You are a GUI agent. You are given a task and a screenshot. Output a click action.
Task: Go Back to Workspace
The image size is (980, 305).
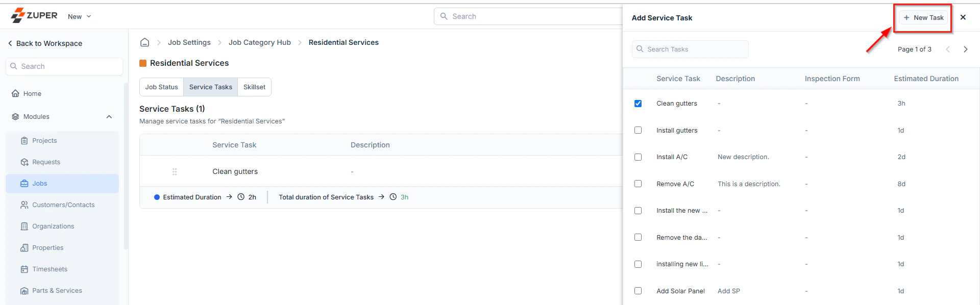(x=45, y=43)
